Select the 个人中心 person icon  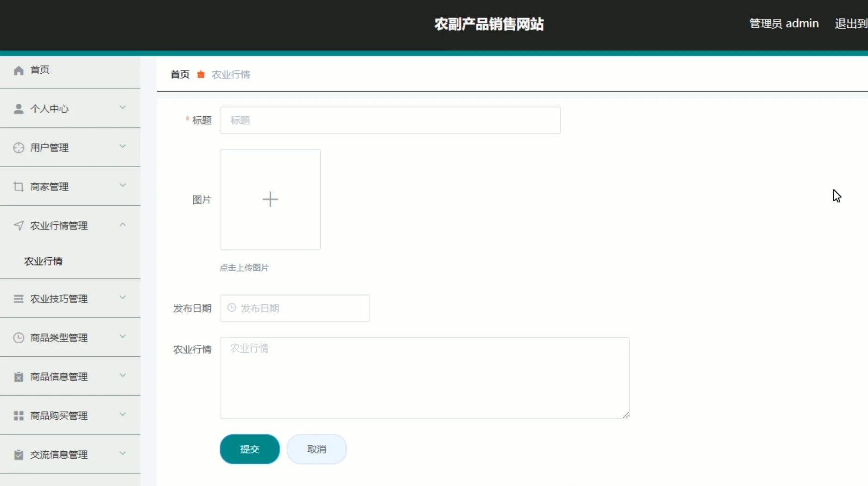click(x=19, y=108)
